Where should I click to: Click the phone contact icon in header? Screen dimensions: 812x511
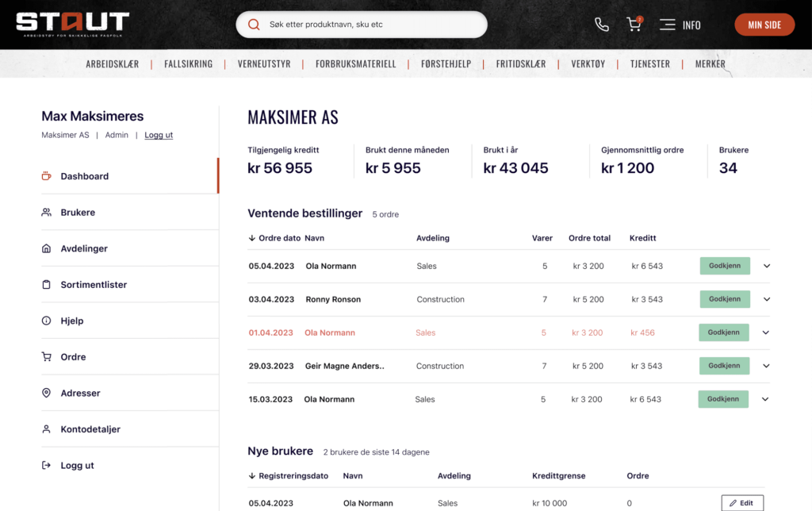tap(602, 25)
